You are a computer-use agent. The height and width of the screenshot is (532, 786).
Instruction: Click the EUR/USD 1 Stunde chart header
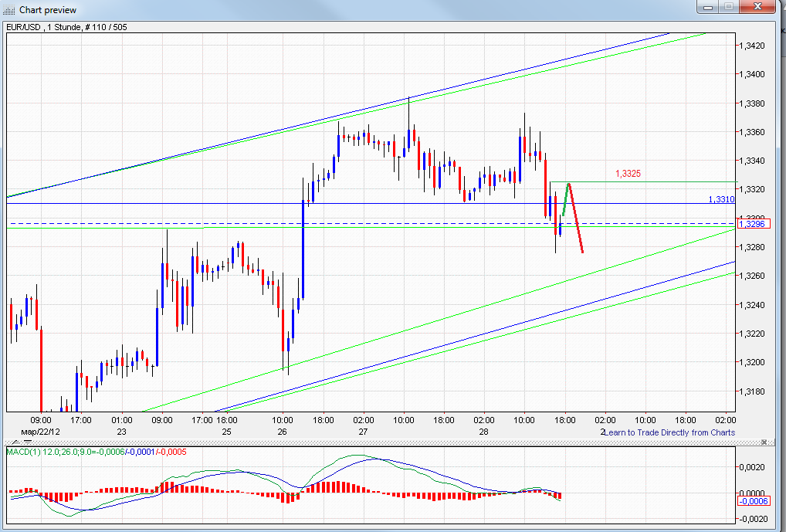tap(66, 27)
